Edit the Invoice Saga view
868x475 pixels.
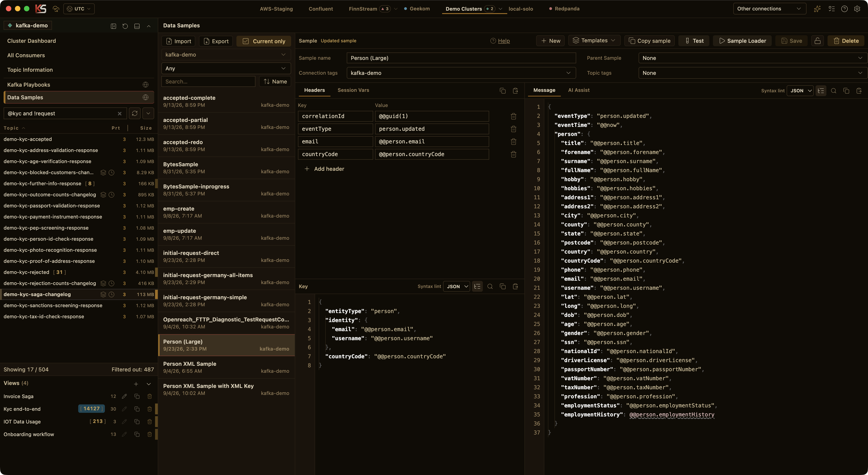tap(124, 397)
